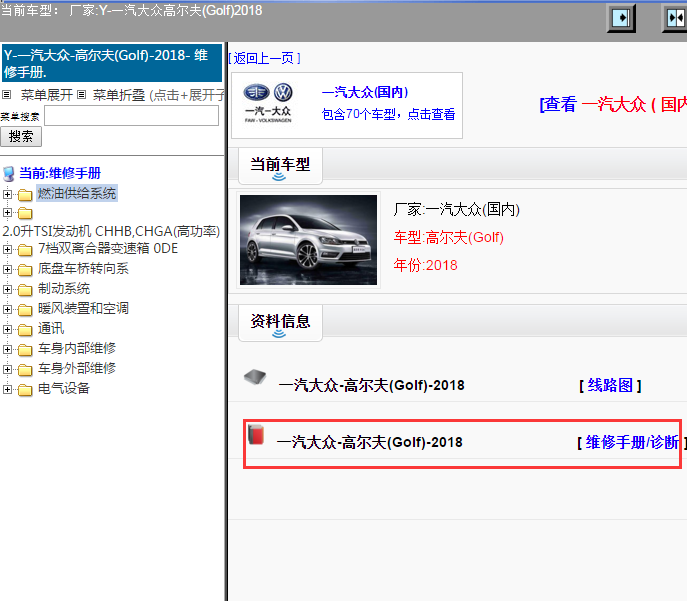This screenshot has height=601, width=687.
Task: Expand the 燃油供给系统 tree node
Action: [x=7, y=194]
